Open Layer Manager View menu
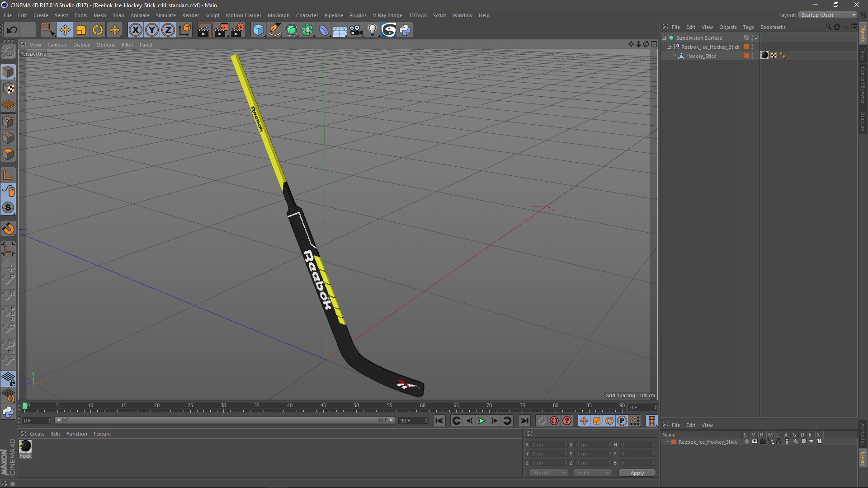 (707, 425)
